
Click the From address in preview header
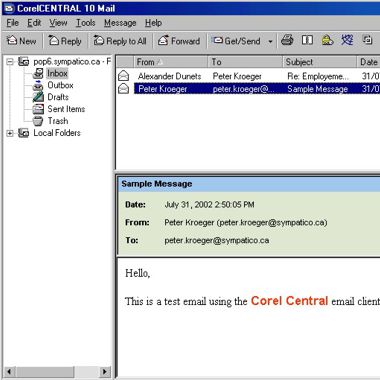click(246, 222)
